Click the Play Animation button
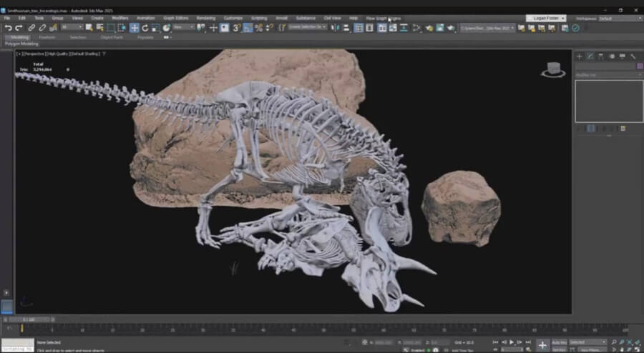Viewport: 644px width, 353px height. click(512, 342)
